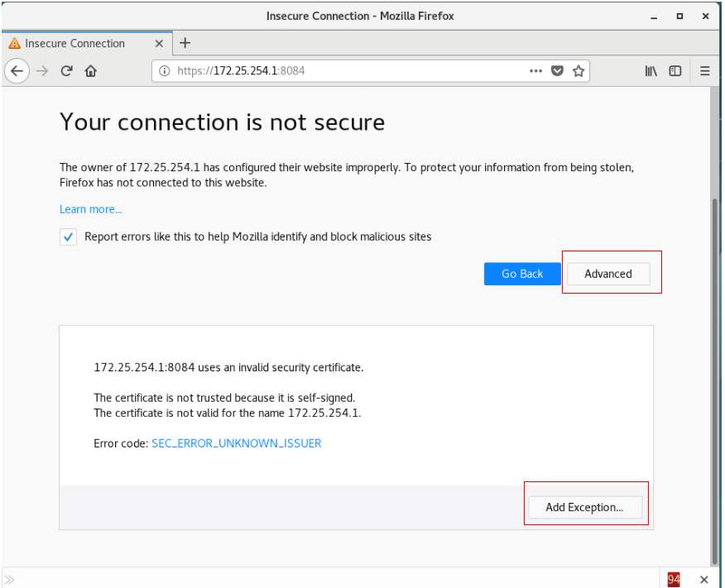Image resolution: width=725 pixels, height=588 pixels.
Task: Click the Advanced button
Action: 608,274
